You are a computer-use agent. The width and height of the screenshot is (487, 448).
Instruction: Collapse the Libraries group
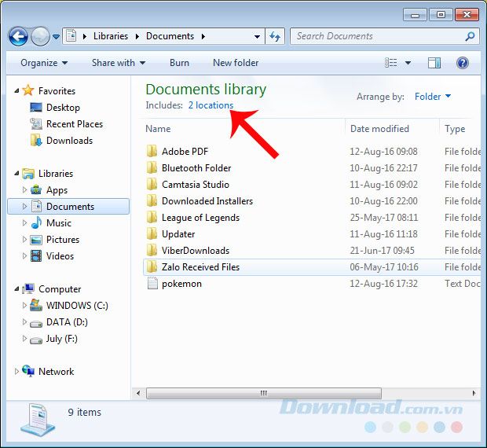pos(16,174)
